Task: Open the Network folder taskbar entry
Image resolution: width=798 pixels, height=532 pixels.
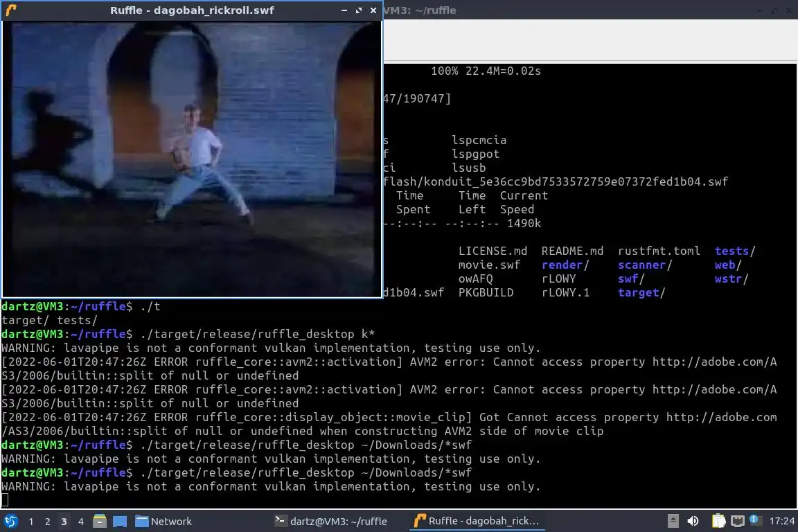Action: click(x=163, y=522)
